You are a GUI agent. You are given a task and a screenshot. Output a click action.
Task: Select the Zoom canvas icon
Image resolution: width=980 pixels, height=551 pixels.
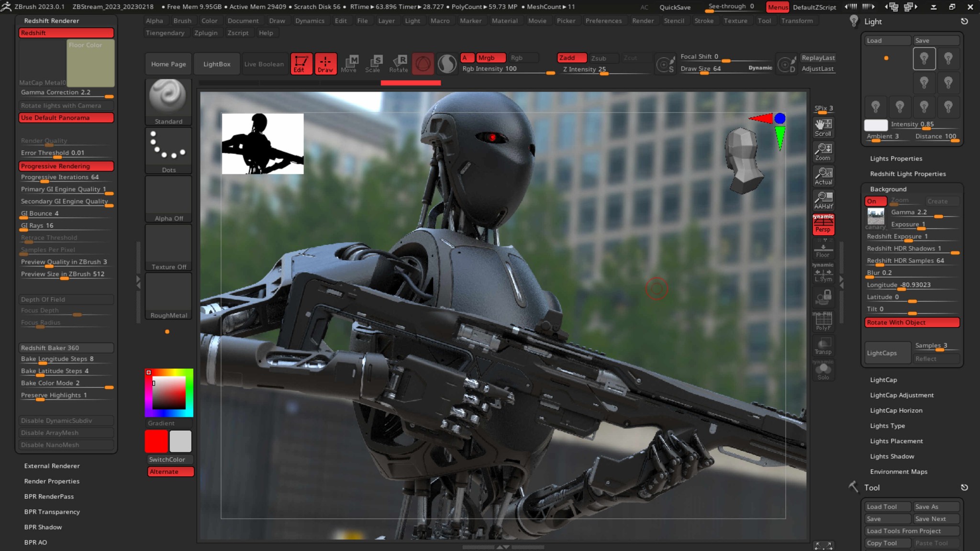[x=824, y=152]
